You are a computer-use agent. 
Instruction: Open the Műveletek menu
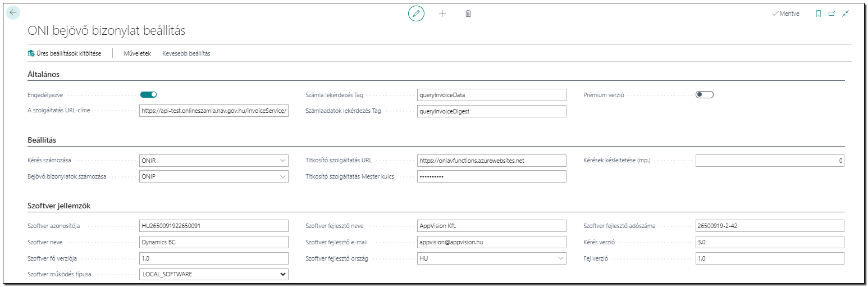coord(138,53)
